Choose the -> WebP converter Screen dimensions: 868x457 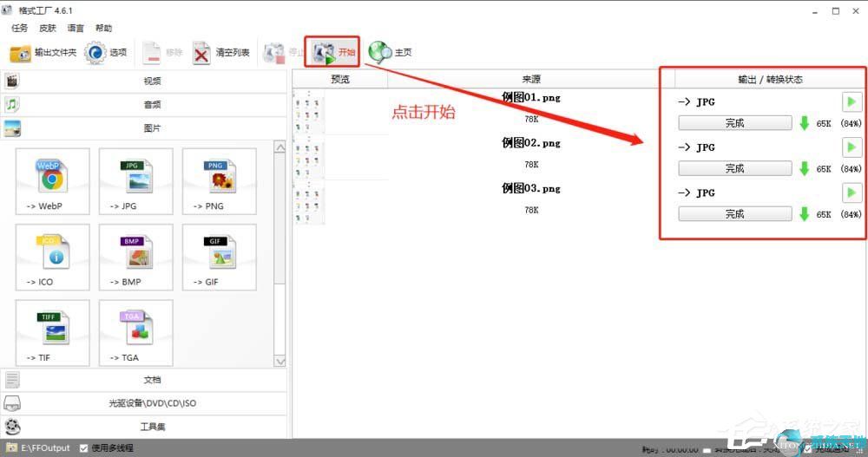53,181
